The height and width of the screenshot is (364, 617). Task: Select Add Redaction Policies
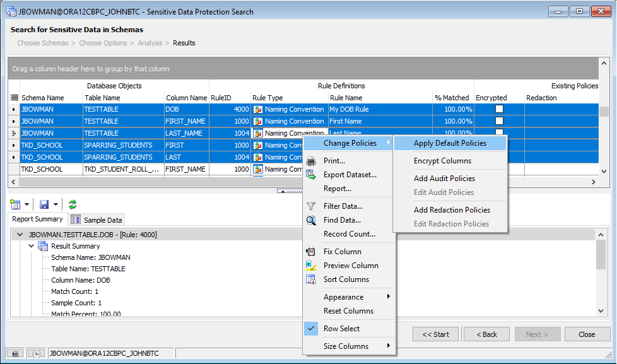(x=450, y=209)
